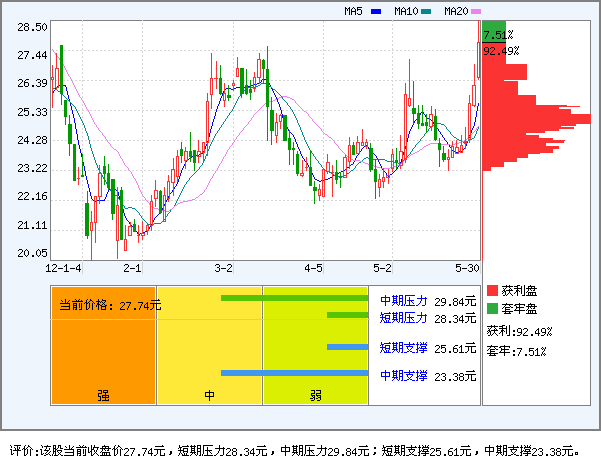Click the 5-30 date label on x-axis
This screenshot has height=456, width=601.
point(466,268)
